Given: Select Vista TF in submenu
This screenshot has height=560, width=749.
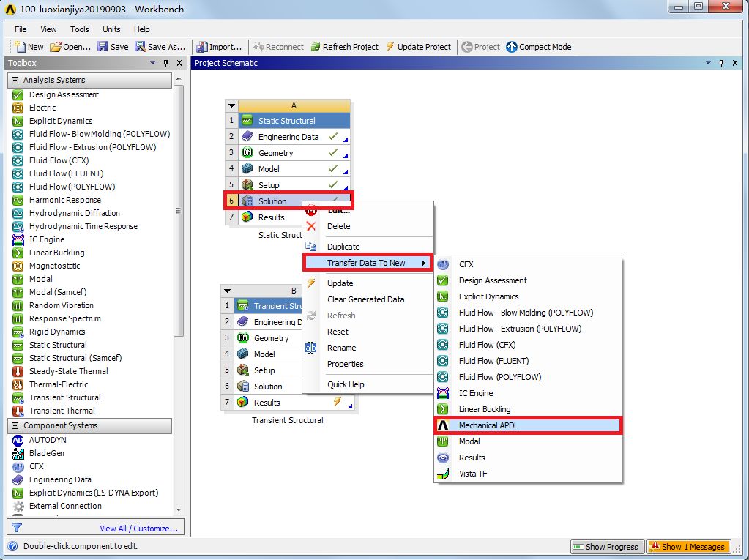Looking at the screenshot, I should [528, 474].
